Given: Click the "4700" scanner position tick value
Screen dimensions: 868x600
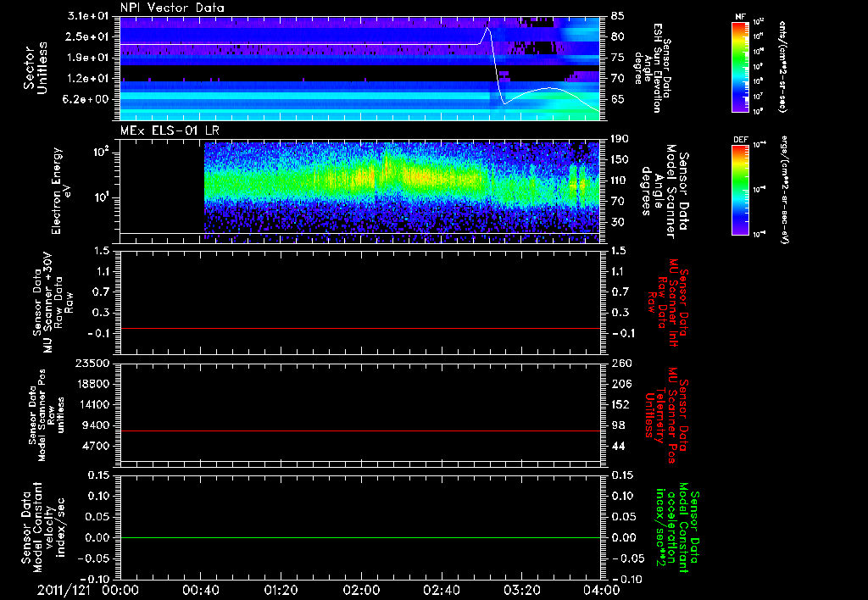Looking at the screenshot, I should [x=96, y=446].
